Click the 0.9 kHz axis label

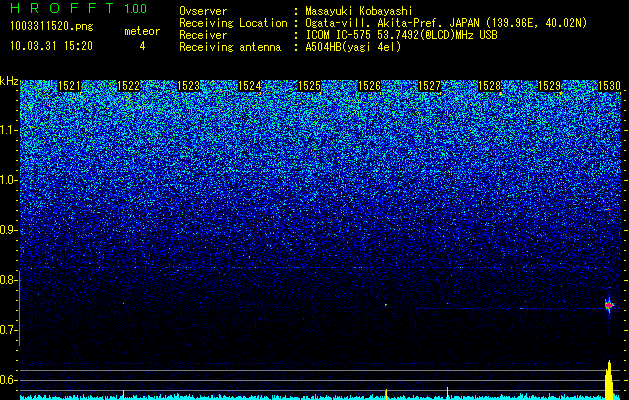pyautogui.click(x=9, y=230)
